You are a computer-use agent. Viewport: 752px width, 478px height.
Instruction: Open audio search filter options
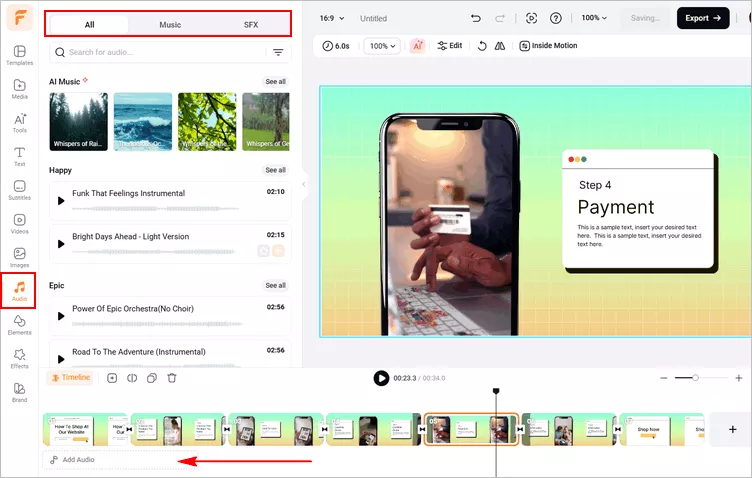[278, 52]
